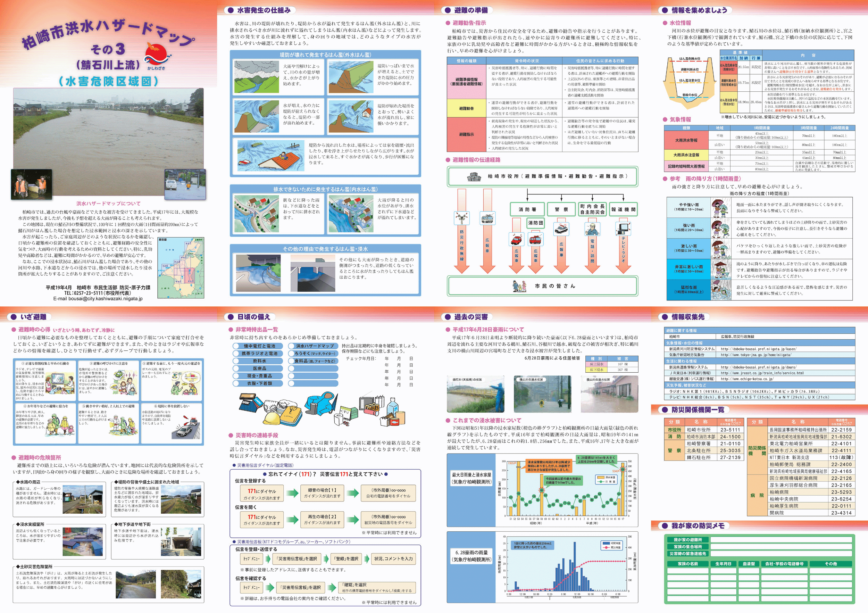Click the helmeted worker icon above 電話・訪問
The image size is (868, 613).
click(x=592, y=229)
